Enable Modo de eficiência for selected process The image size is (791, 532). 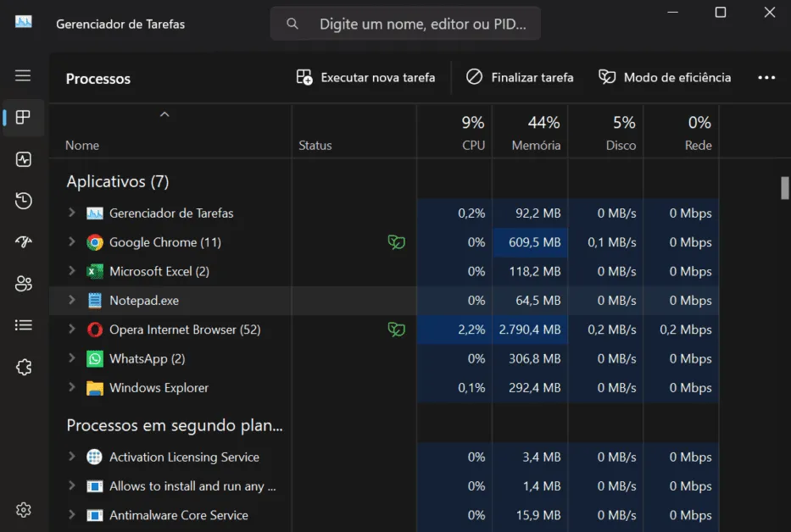click(665, 77)
